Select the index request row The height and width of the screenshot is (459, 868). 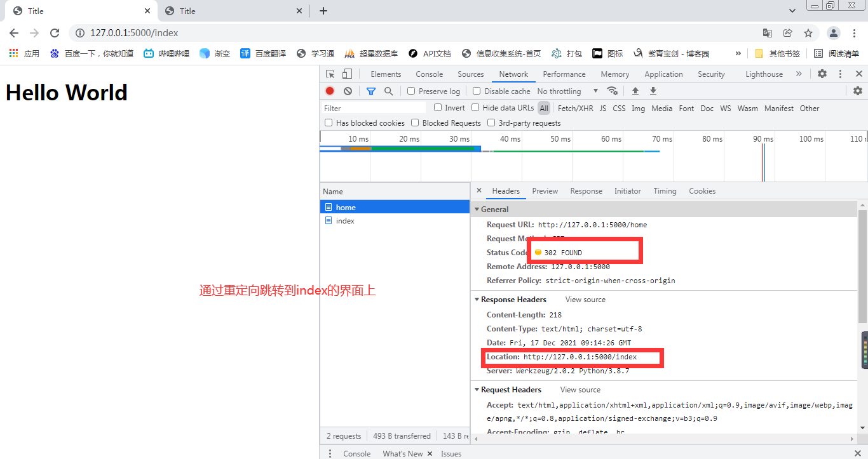pyautogui.click(x=395, y=221)
